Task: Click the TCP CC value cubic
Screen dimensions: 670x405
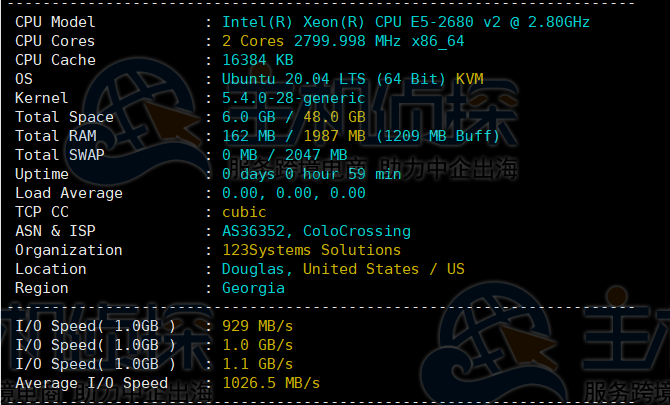Action: [x=244, y=212]
